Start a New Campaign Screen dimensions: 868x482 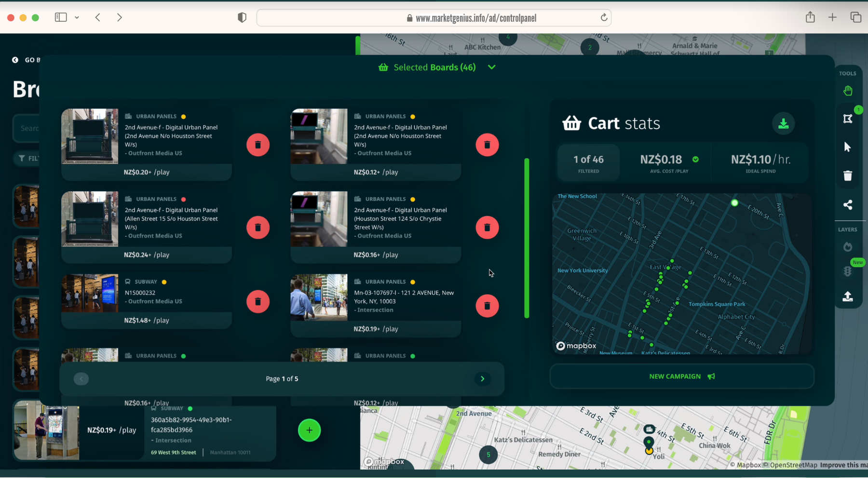tap(681, 376)
